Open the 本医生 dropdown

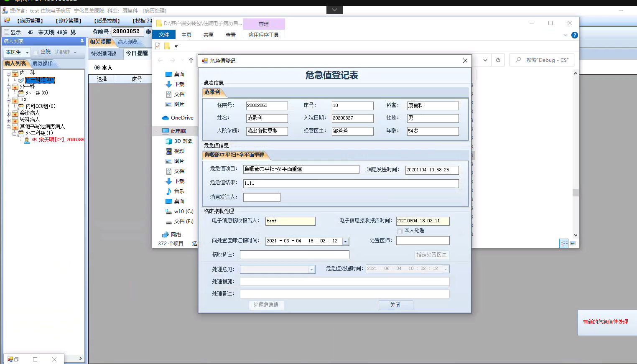coord(27,53)
